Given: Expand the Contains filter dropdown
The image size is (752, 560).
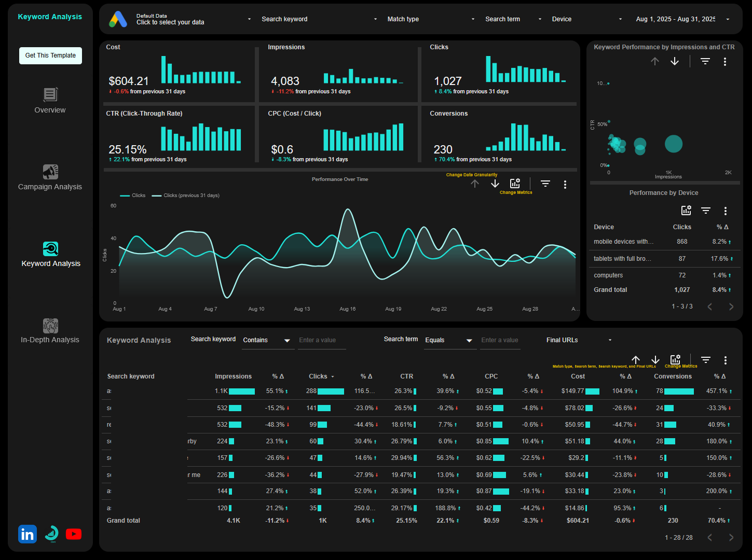Looking at the screenshot, I should [267, 340].
